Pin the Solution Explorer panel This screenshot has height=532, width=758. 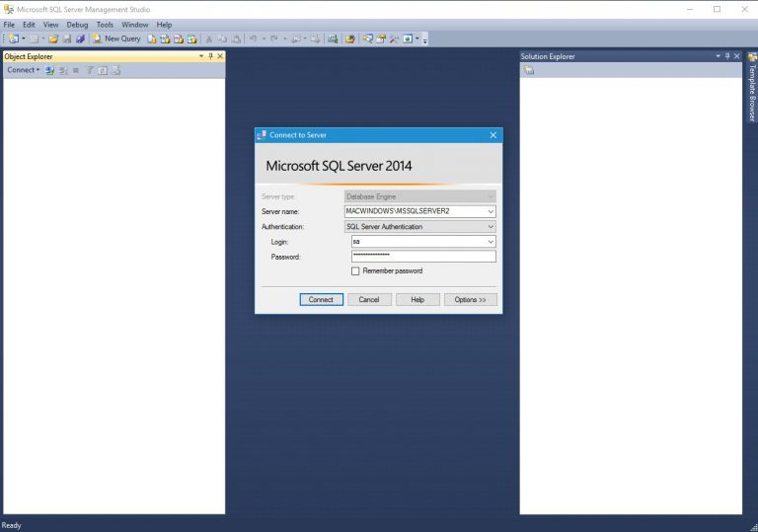[727, 56]
